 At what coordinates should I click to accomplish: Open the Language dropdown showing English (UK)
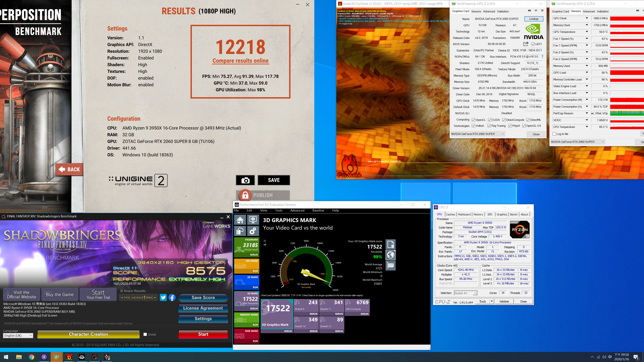18,336
